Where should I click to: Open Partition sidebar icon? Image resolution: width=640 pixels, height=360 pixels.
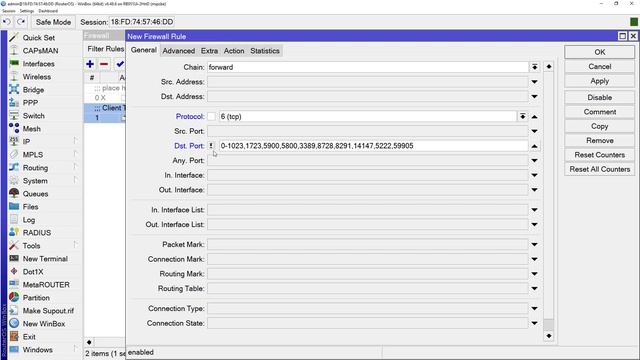tap(14, 298)
